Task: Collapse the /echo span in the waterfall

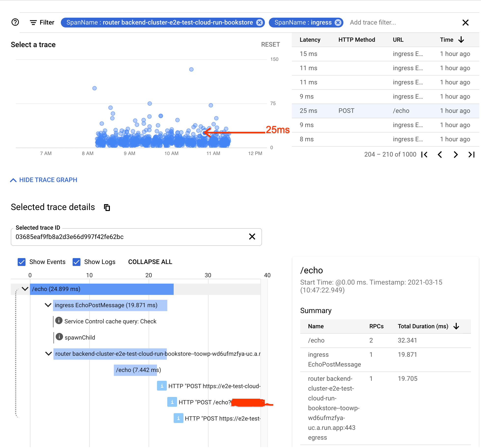Action: [x=25, y=289]
